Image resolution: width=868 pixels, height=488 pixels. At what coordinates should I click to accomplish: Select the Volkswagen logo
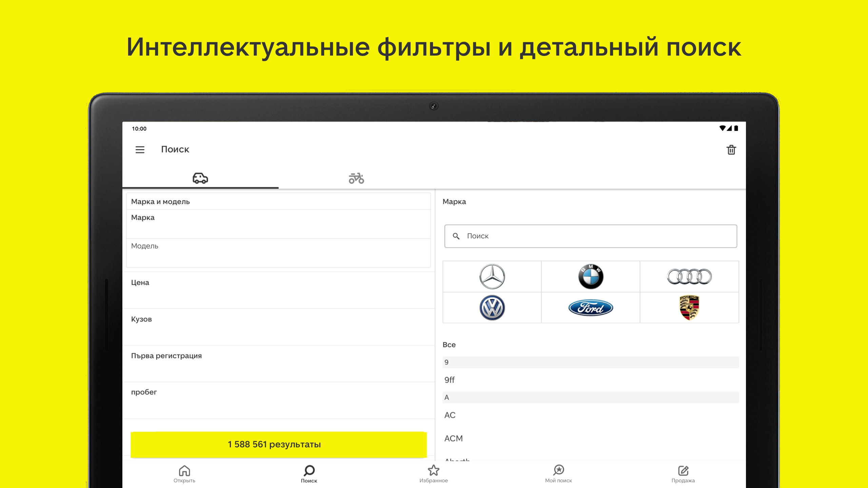pos(492,308)
